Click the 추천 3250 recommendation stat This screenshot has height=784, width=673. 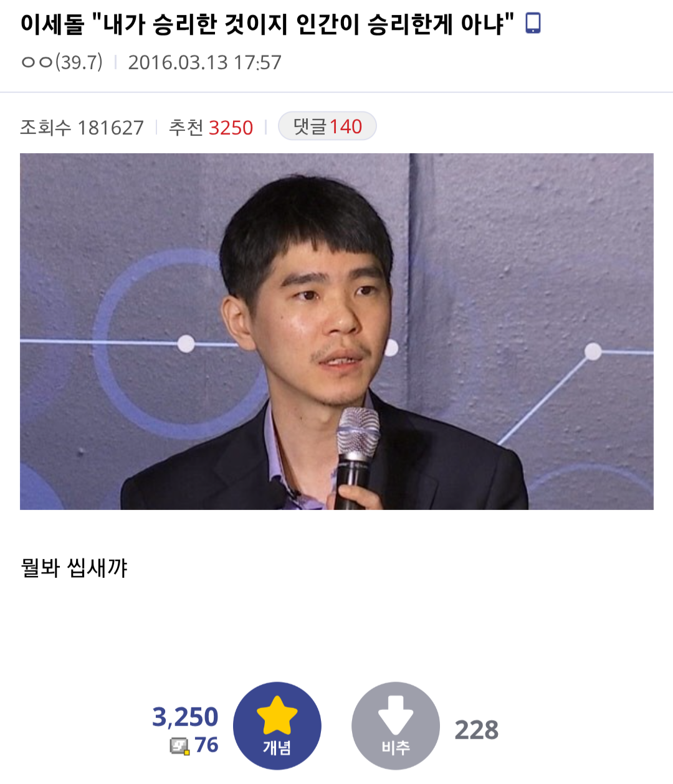point(211,128)
